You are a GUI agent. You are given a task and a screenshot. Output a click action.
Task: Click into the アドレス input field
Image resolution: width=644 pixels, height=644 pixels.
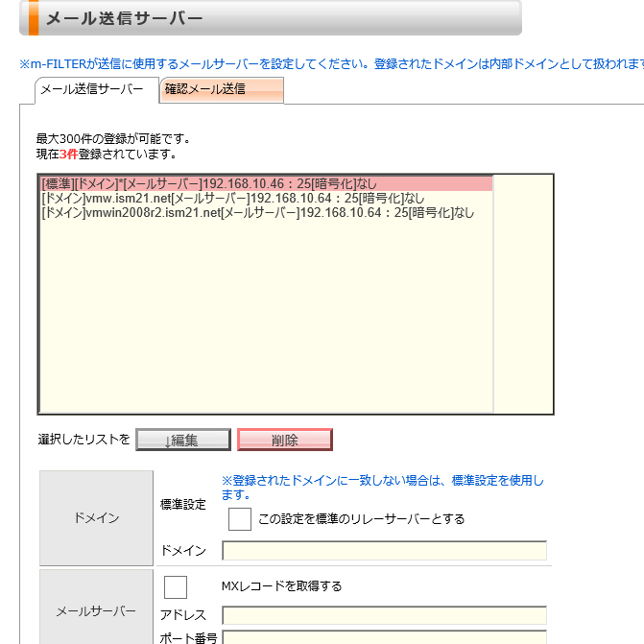(x=384, y=615)
